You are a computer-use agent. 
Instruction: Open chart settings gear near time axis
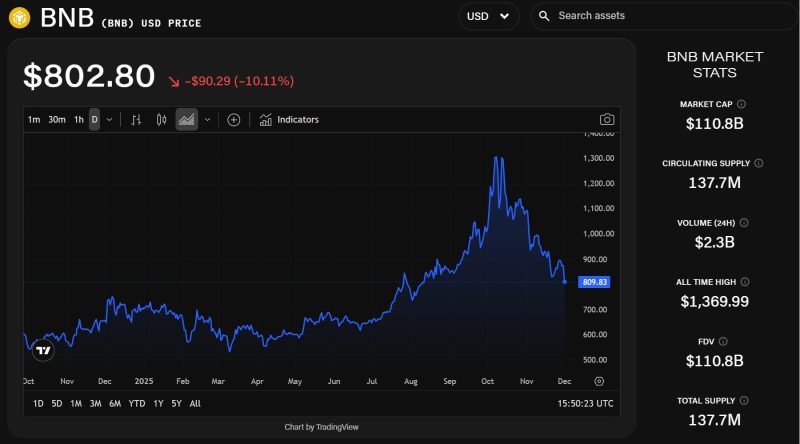[599, 381]
